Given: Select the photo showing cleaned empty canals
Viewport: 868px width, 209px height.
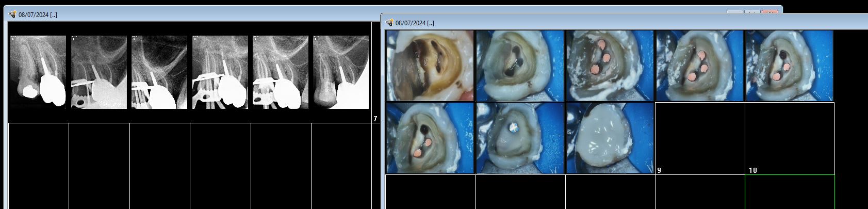Looking at the screenshot, I should pos(520,66).
